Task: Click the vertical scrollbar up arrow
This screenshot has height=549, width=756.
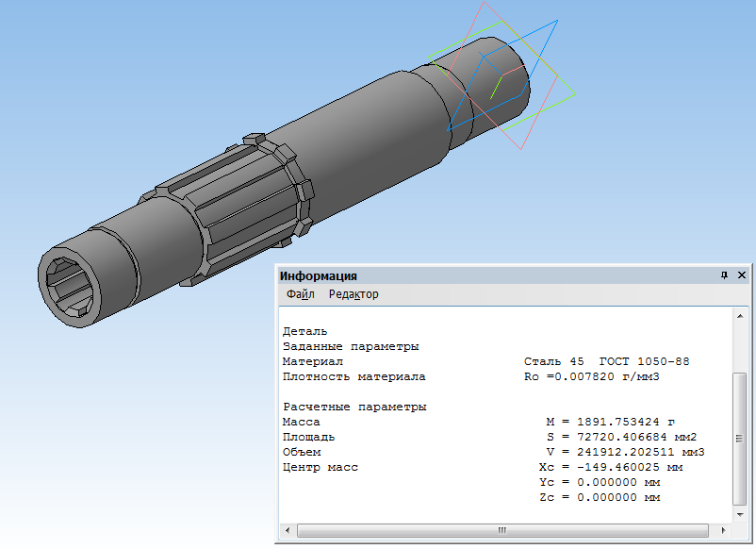Action: [x=740, y=316]
